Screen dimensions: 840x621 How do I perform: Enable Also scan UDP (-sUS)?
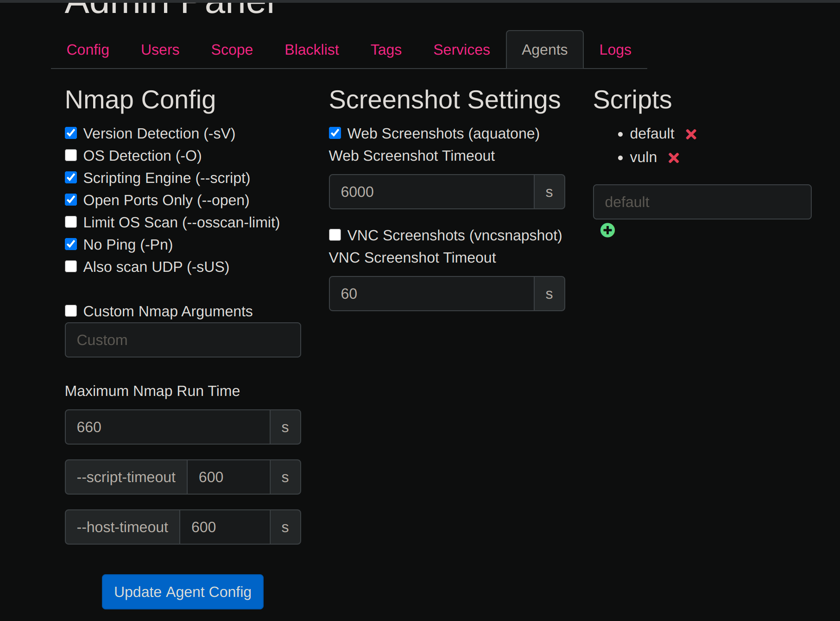coord(70,266)
